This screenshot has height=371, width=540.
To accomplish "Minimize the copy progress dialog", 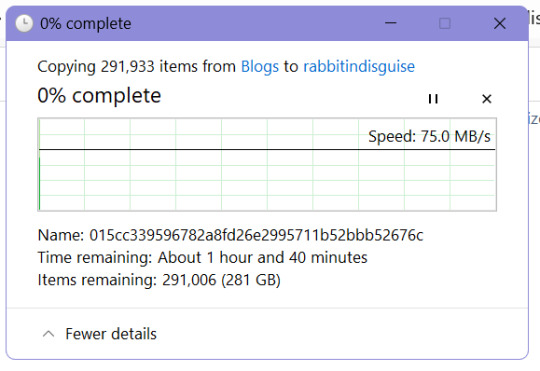I will pyautogui.click(x=391, y=23).
